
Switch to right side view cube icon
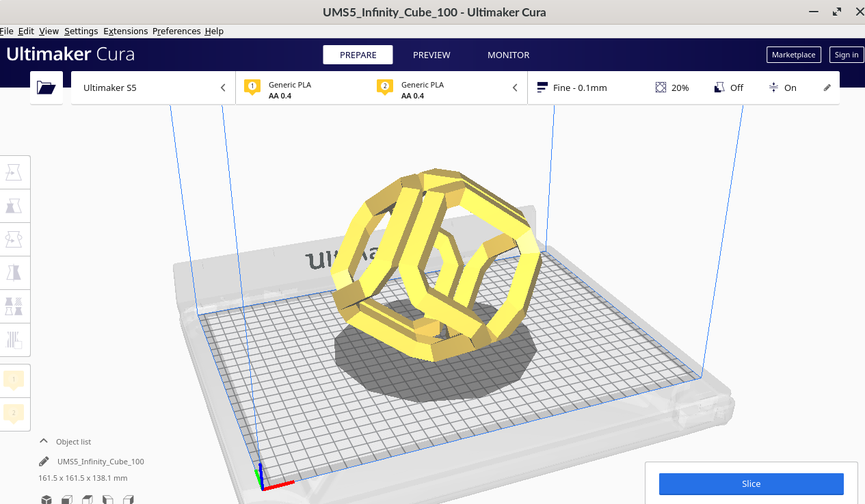pos(128,499)
